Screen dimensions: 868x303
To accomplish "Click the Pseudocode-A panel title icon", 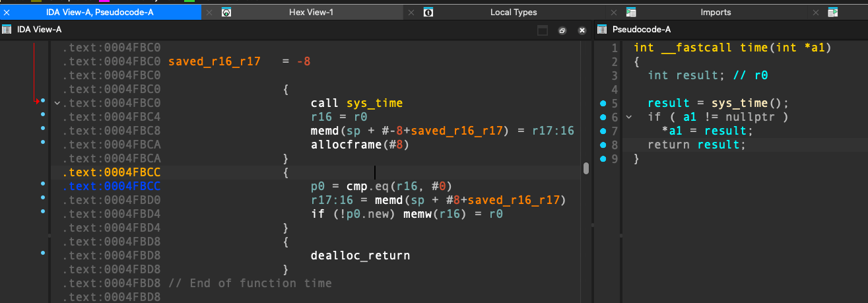I will click(602, 29).
